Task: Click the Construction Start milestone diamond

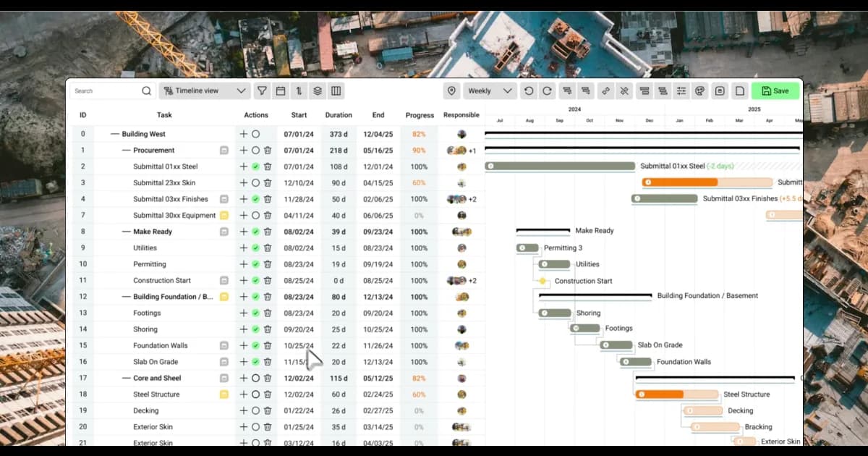Action: (x=542, y=281)
